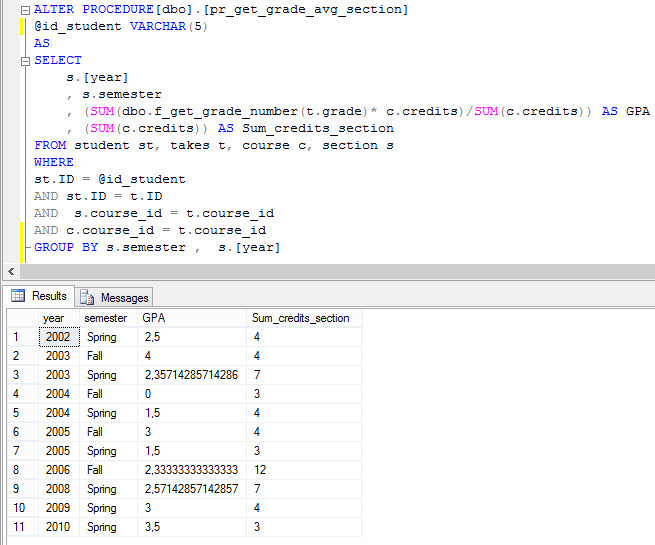
Task: Click the editor's left scroll arrow
Action: 11,271
